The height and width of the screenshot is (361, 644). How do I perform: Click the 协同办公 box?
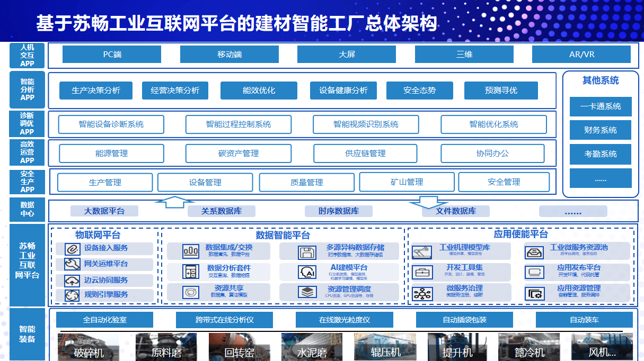click(492, 154)
